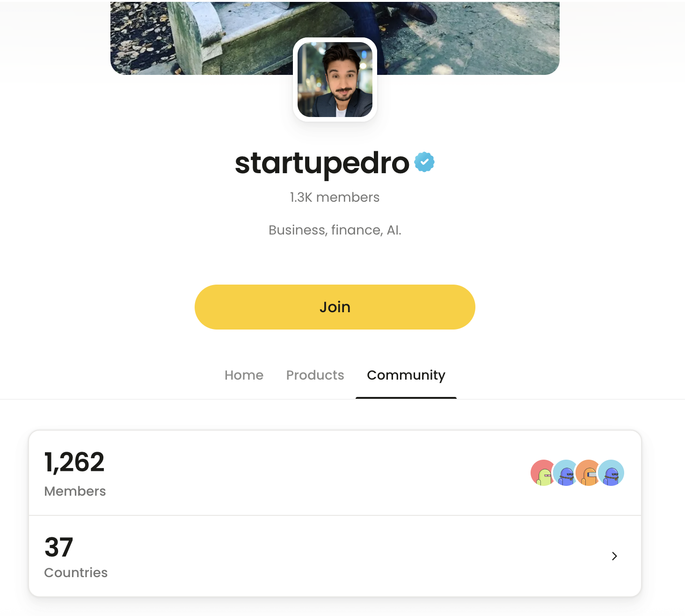Click the orange member avatar
Viewport: 685px width, 616px height.
point(588,473)
